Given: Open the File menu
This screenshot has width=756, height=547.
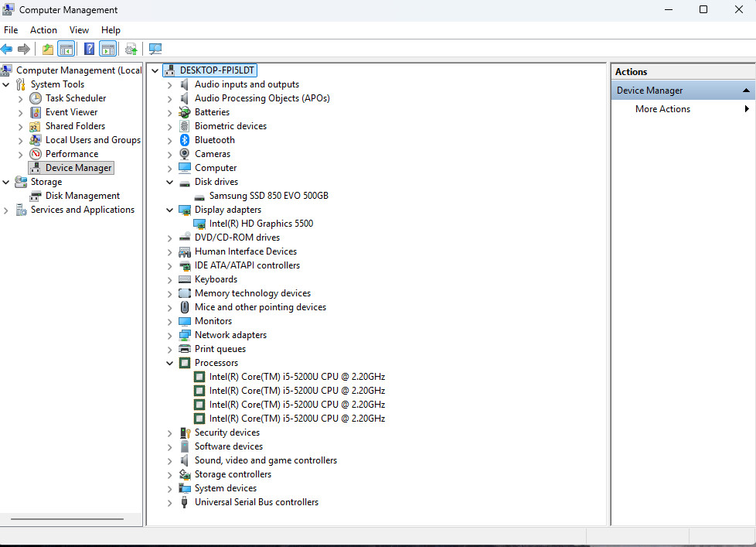Looking at the screenshot, I should point(11,30).
